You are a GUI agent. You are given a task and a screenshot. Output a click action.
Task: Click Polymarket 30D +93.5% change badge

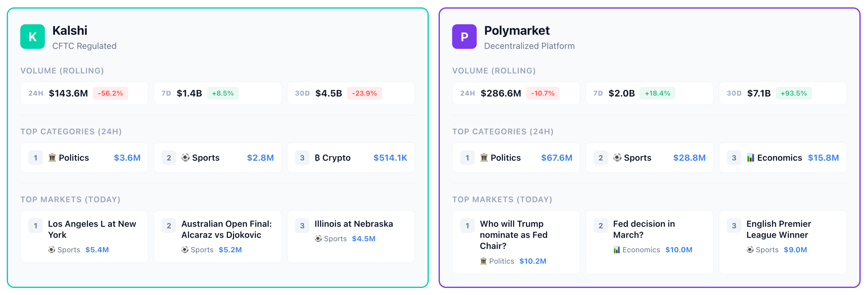[794, 93]
